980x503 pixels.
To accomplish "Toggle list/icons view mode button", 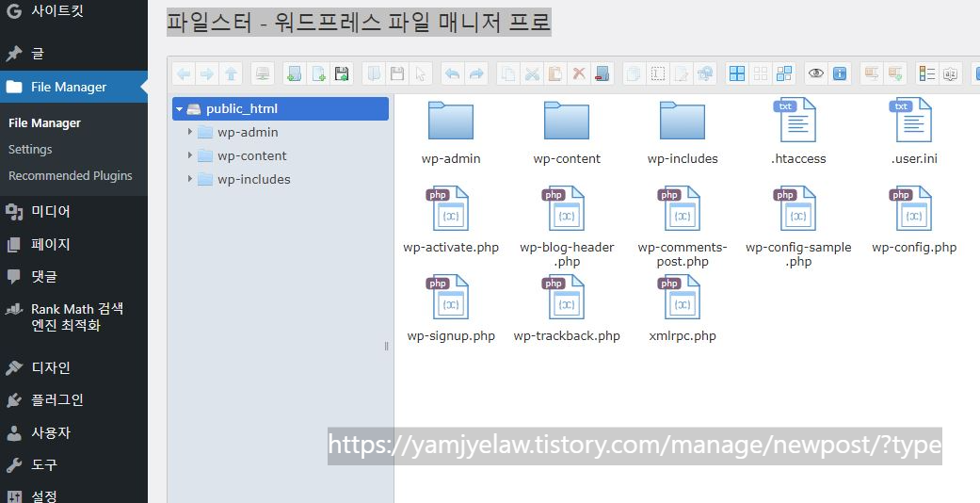I will coord(927,73).
